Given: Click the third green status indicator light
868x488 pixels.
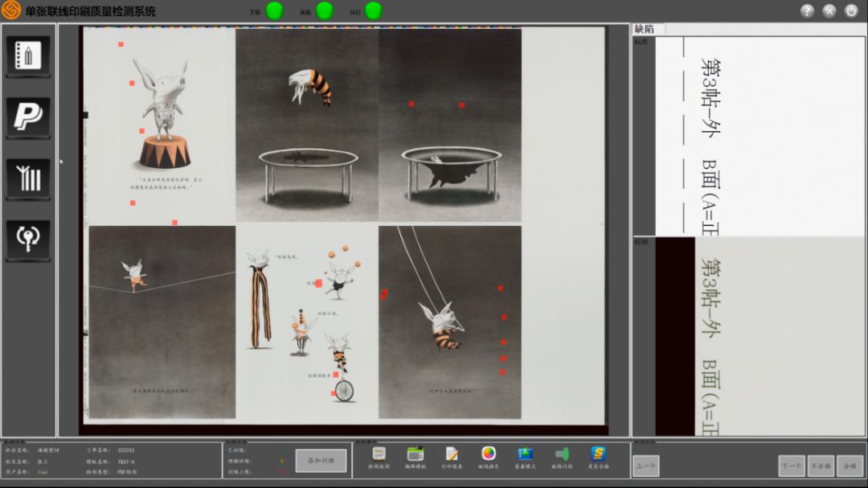Looking at the screenshot, I should tap(374, 10).
